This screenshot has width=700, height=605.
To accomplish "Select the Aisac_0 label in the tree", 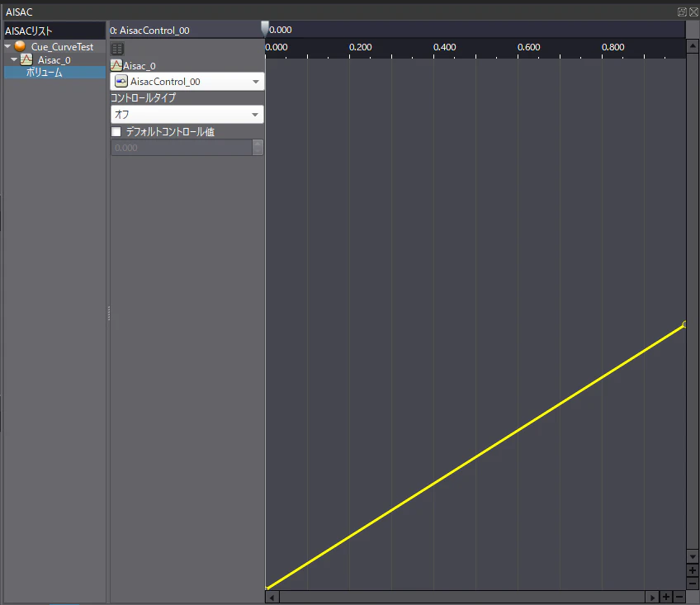I will click(x=54, y=59).
